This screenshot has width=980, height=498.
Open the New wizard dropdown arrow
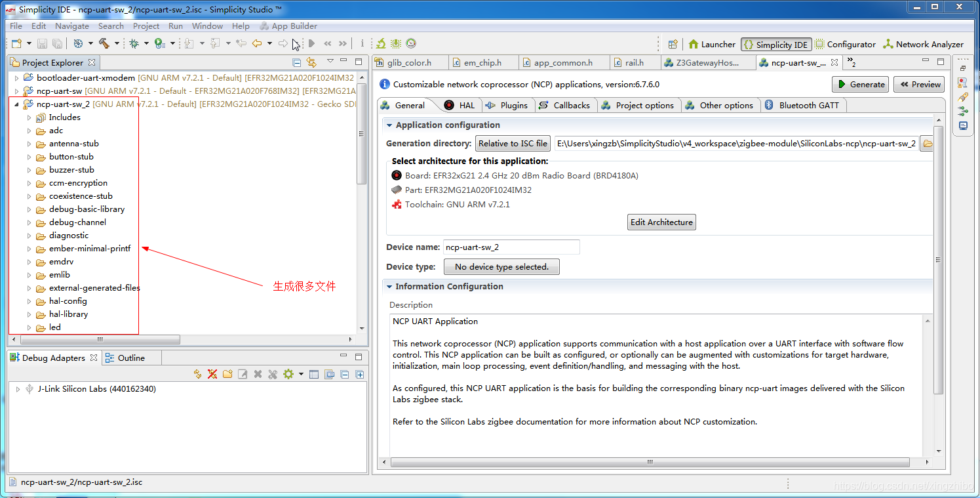tap(28, 44)
